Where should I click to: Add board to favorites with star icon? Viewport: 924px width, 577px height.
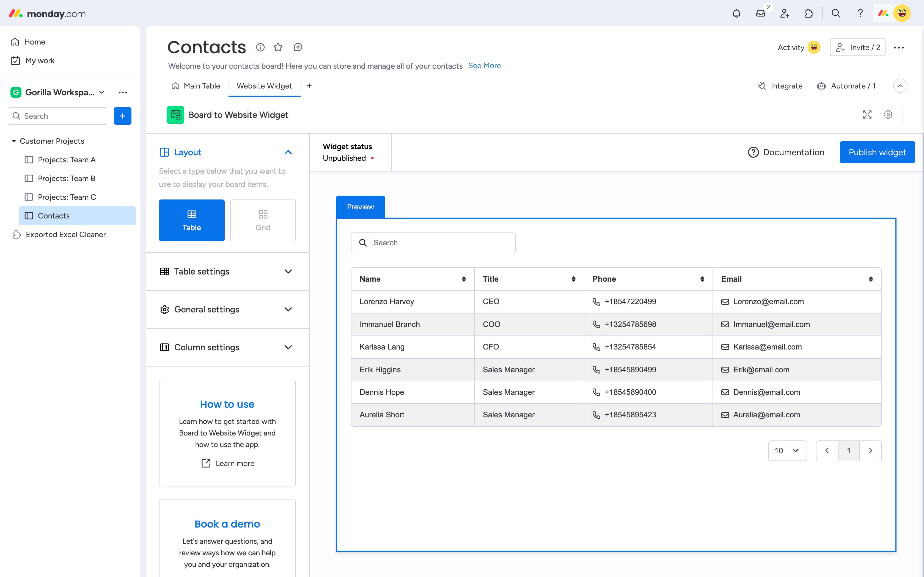(x=278, y=47)
